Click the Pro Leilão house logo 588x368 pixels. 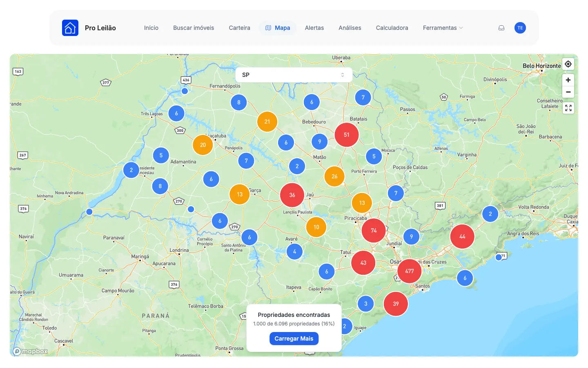point(70,28)
